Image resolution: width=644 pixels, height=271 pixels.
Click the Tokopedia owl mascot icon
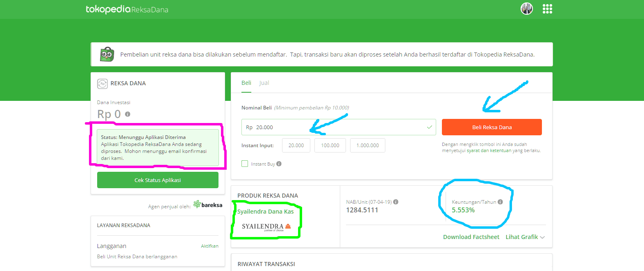[107, 54]
